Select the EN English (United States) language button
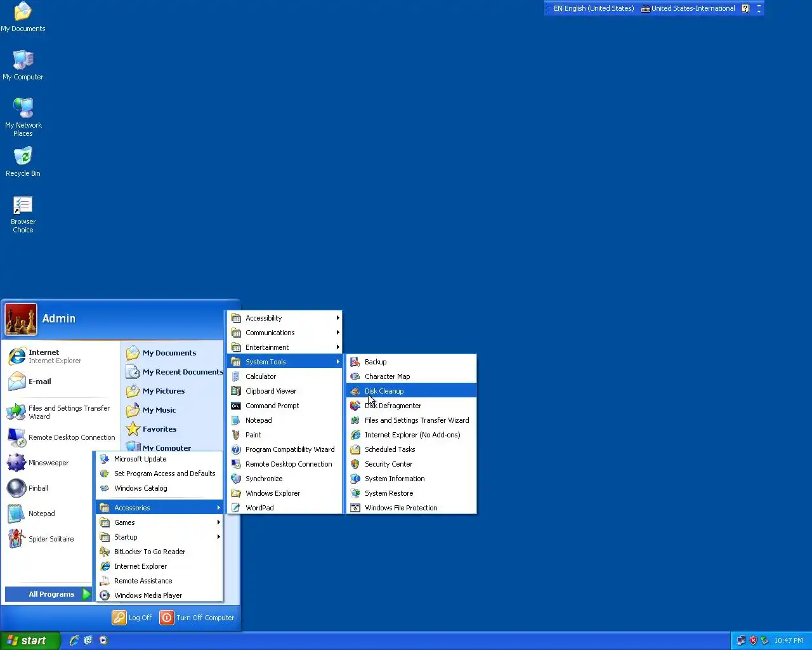Screen dimensions: 812x650 [594, 8]
